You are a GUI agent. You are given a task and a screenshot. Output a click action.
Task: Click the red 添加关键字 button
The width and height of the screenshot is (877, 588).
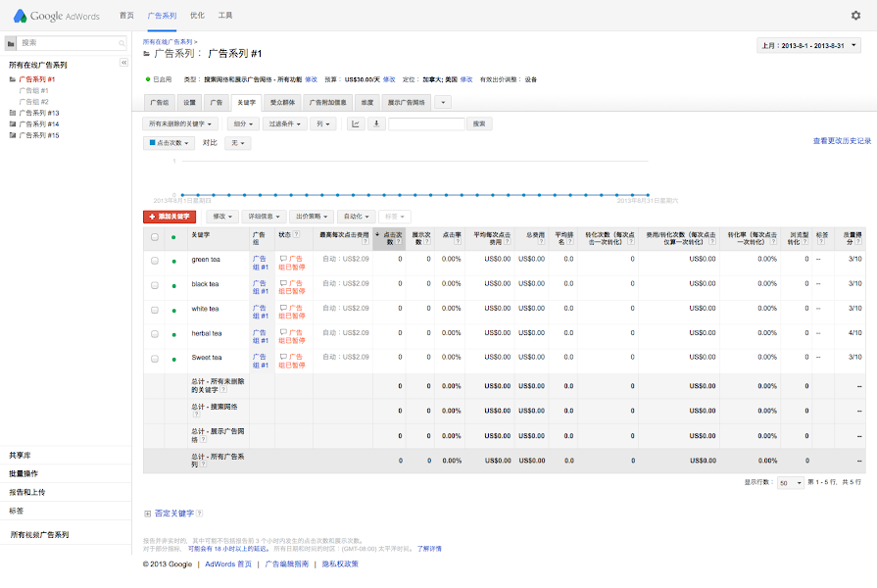(170, 217)
